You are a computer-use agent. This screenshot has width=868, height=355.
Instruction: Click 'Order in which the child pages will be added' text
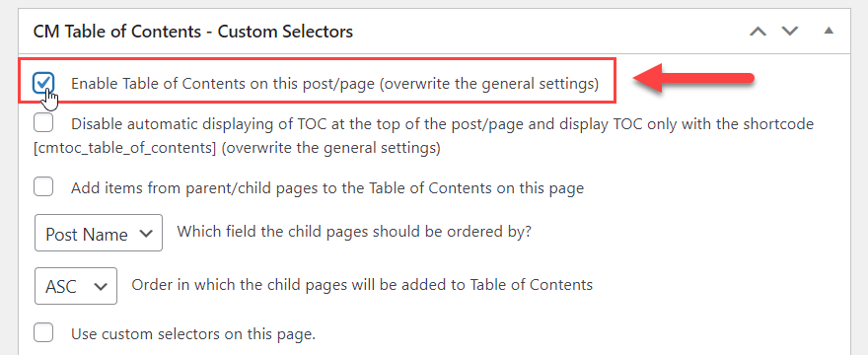[362, 285]
